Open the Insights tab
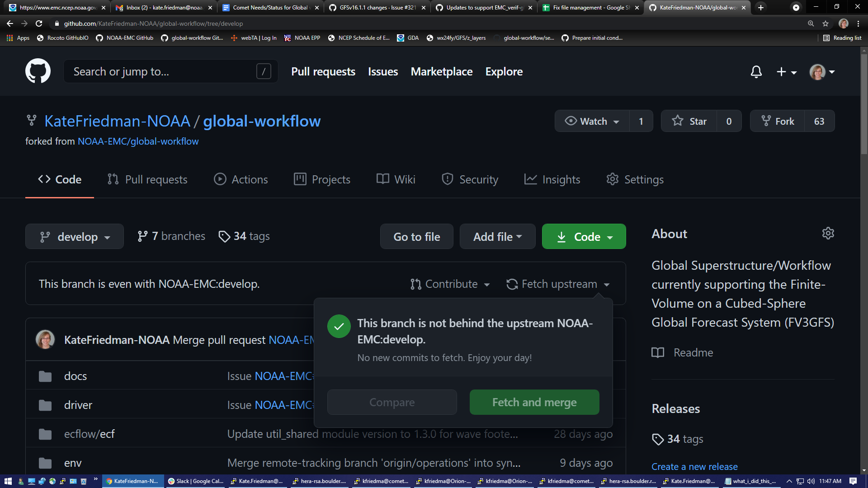Image resolution: width=868 pixels, height=488 pixels. pyautogui.click(x=552, y=179)
